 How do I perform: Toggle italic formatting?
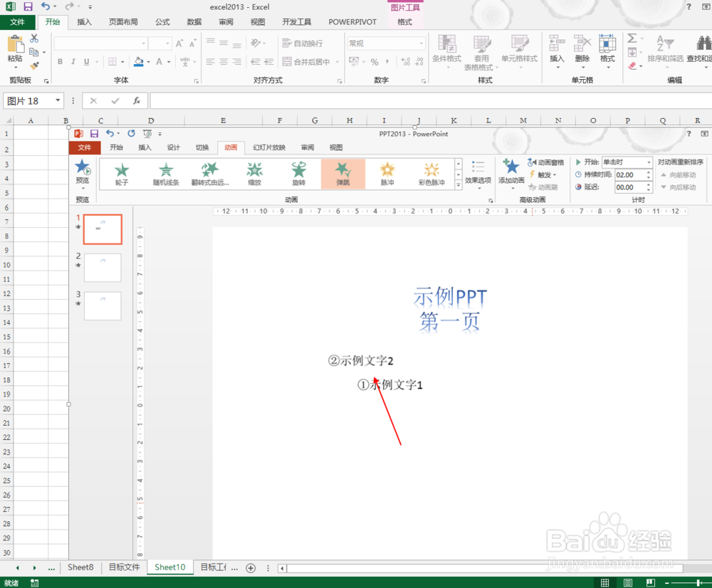point(73,62)
